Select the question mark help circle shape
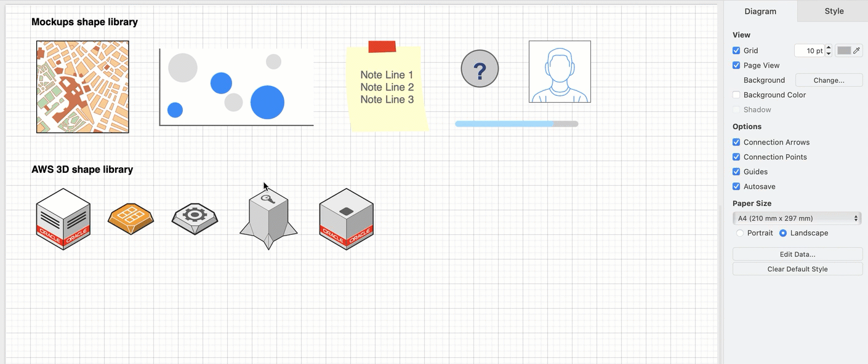This screenshot has width=868, height=364. [480, 68]
